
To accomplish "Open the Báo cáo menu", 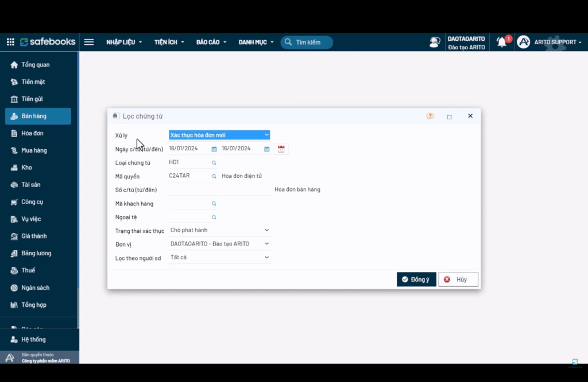I will [x=211, y=42].
